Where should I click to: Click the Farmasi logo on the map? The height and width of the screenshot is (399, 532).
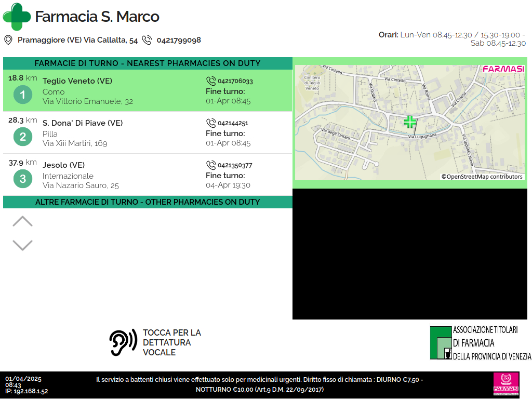[503, 69]
